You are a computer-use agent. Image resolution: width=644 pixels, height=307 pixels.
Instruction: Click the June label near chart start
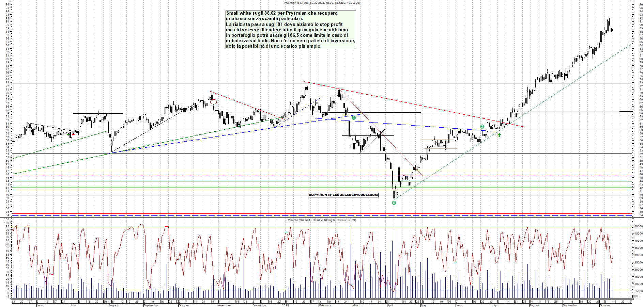coord(40,305)
